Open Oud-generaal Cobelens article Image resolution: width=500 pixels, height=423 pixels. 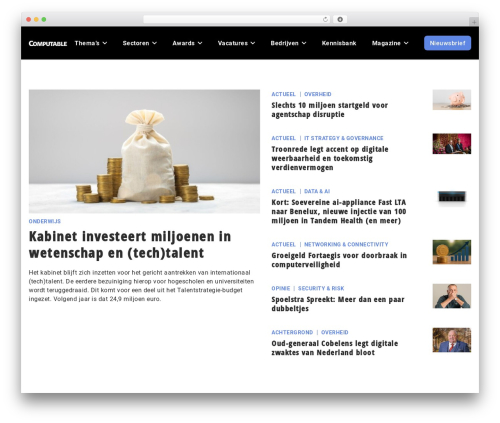point(334,348)
